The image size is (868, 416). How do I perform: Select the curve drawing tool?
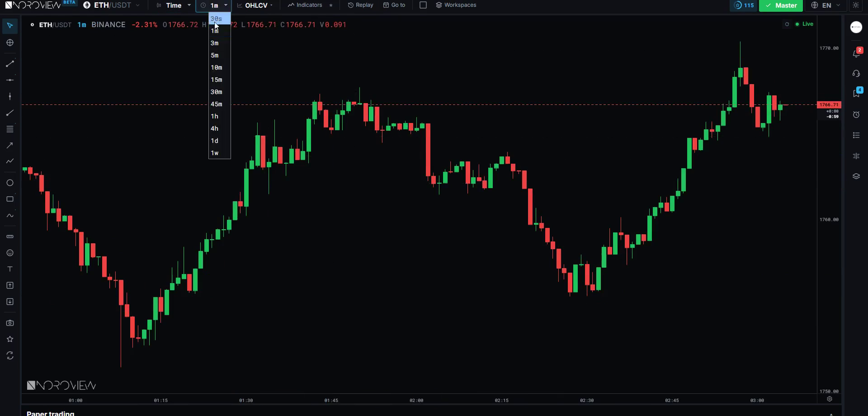click(10, 216)
